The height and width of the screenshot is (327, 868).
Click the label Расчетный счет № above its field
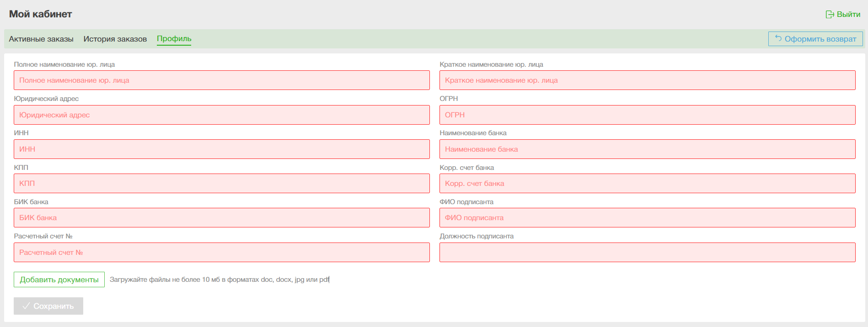coord(43,236)
